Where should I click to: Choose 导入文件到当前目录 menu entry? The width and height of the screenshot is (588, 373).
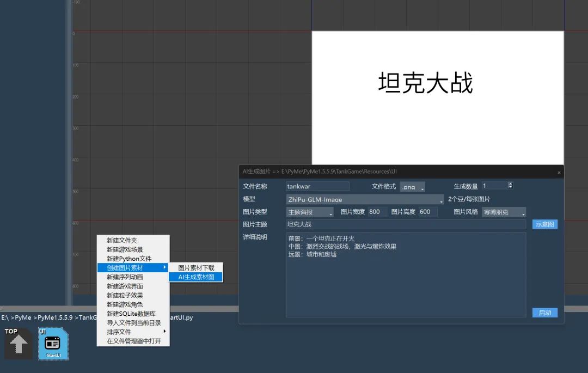pyautogui.click(x=133, y=323)
